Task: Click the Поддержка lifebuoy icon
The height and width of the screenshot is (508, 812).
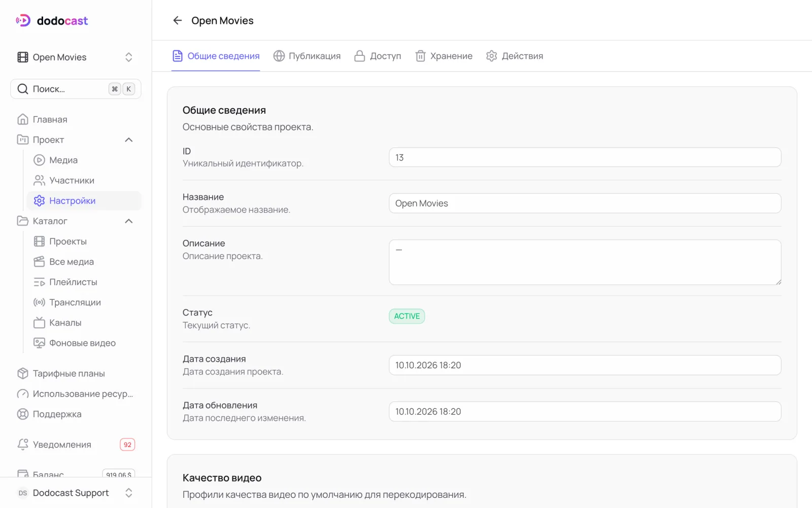Action: (x=23, y=414)
